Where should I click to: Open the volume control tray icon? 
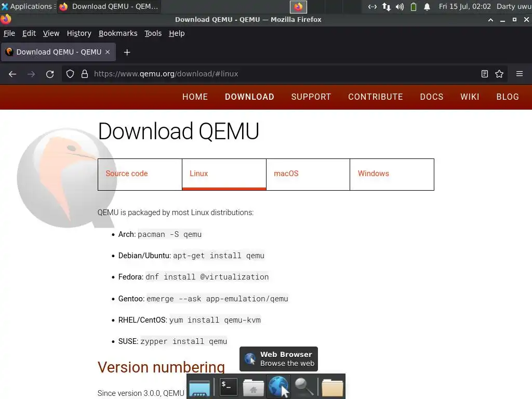(400, 6)
